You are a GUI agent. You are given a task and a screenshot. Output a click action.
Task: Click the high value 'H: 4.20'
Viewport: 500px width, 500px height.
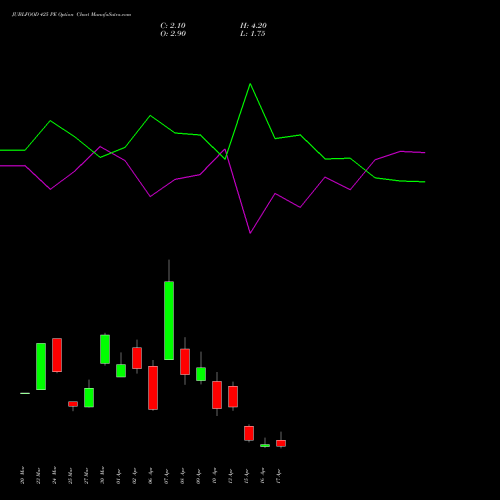253,25
